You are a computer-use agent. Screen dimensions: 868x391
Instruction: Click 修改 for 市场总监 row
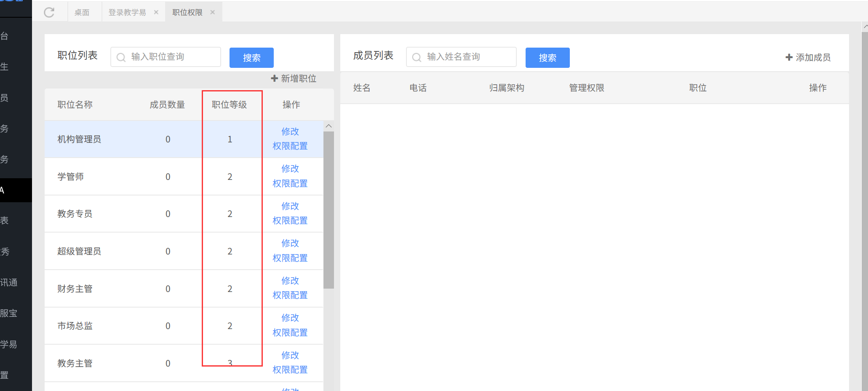290,318
